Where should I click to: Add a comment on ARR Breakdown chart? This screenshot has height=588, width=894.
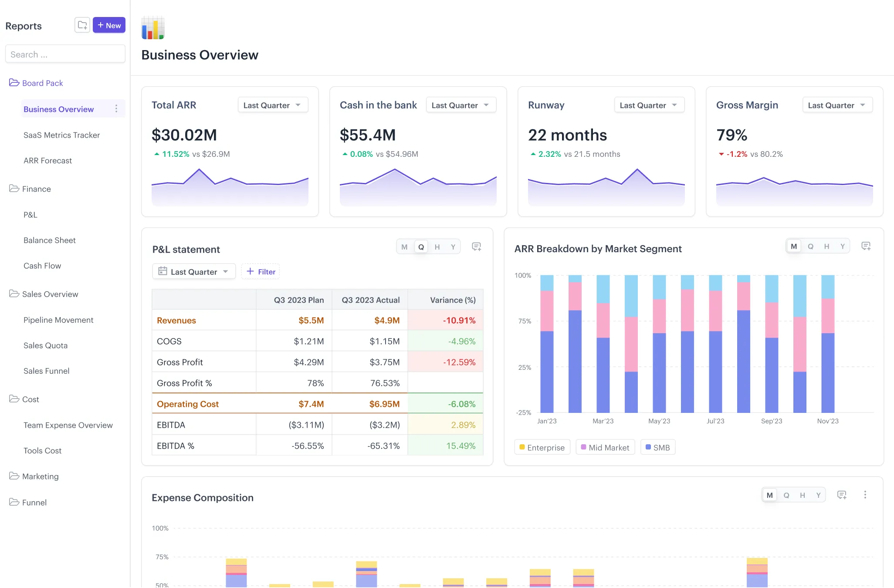[x=866, y=246]
